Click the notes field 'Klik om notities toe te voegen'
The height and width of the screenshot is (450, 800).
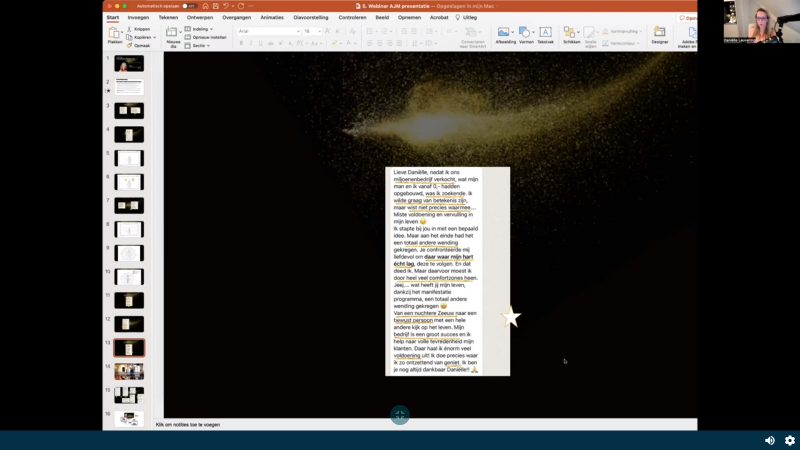point(188,424)
